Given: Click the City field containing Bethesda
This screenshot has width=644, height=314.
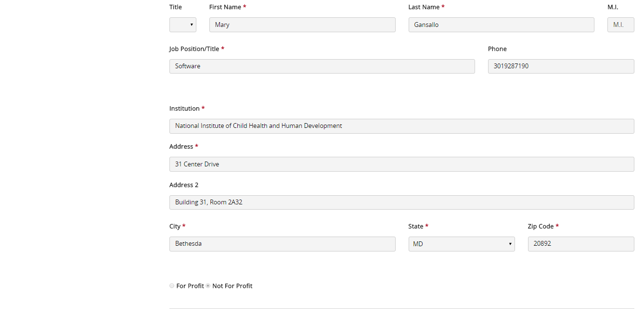Looking at the screenshot, I should pyautogui.click(x=282, y=244).
